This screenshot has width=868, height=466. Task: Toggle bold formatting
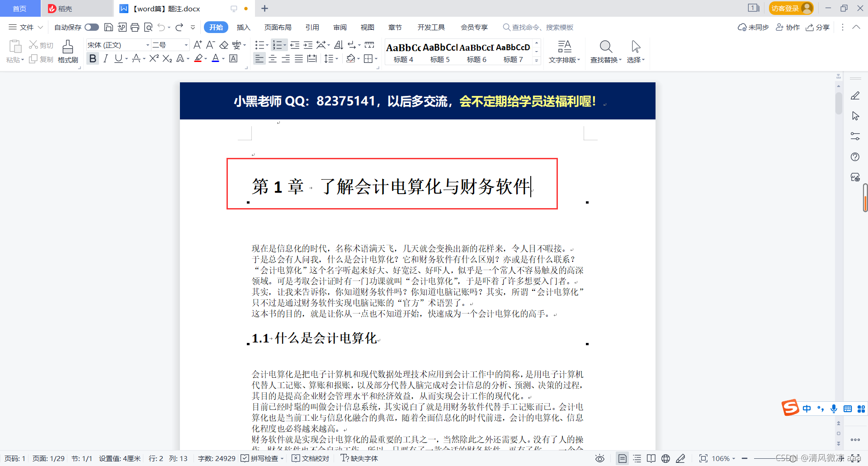[92, 58]
